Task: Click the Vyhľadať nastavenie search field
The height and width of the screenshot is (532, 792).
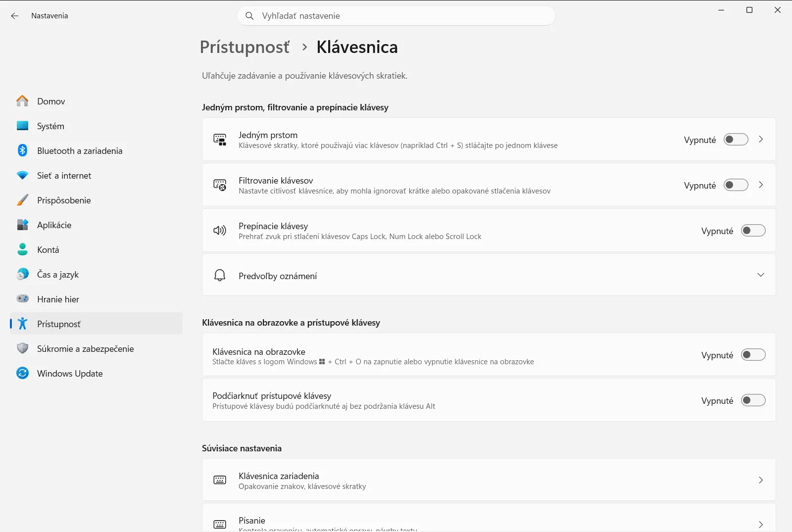Action: (396, 16)
